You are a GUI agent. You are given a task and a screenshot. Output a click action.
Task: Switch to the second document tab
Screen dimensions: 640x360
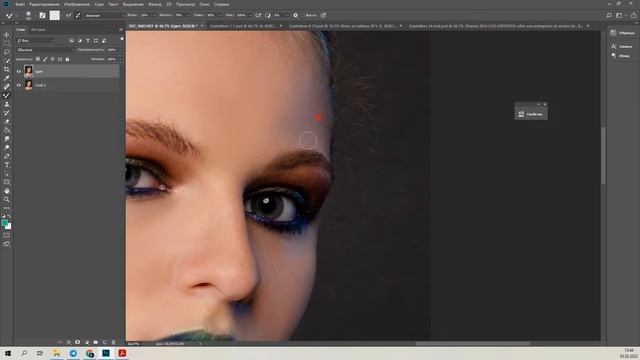(x=243, y=26)
